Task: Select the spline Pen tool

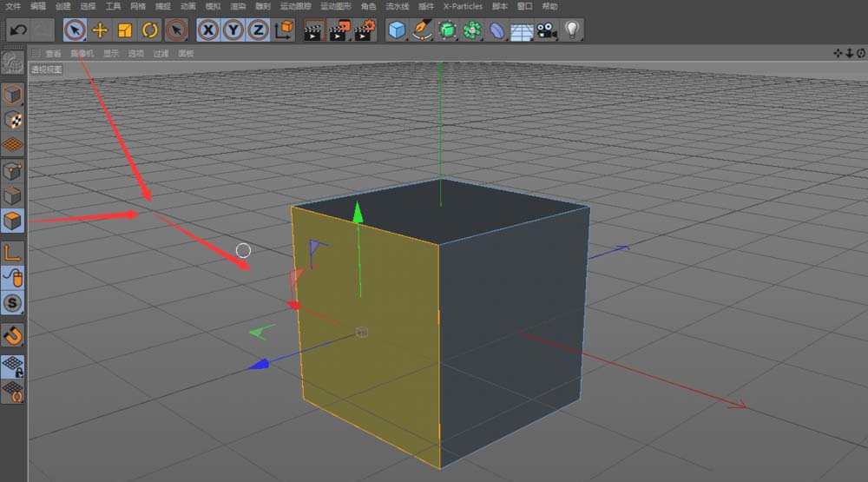Action: click(422, 30)
